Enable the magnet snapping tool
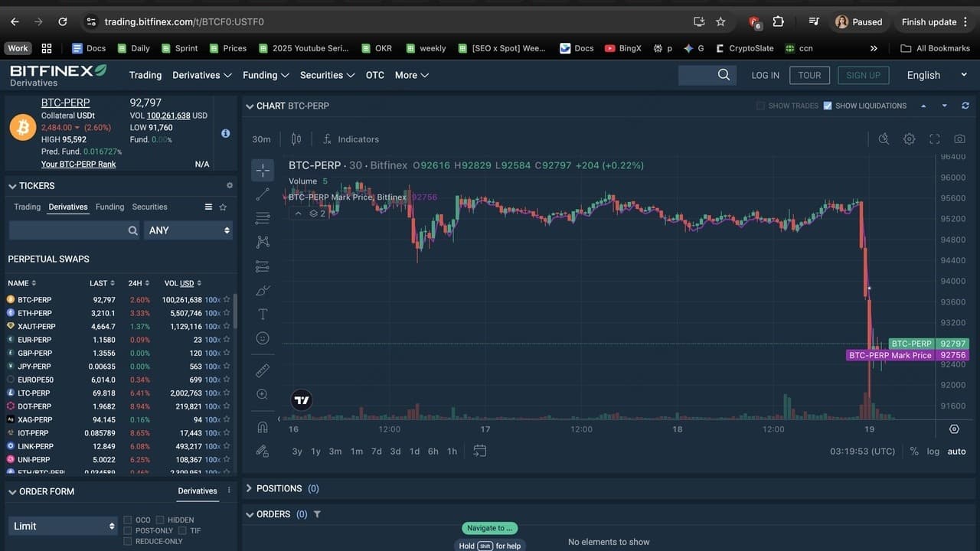The height and width of the screenshot is (551, 980). (263, 425)
